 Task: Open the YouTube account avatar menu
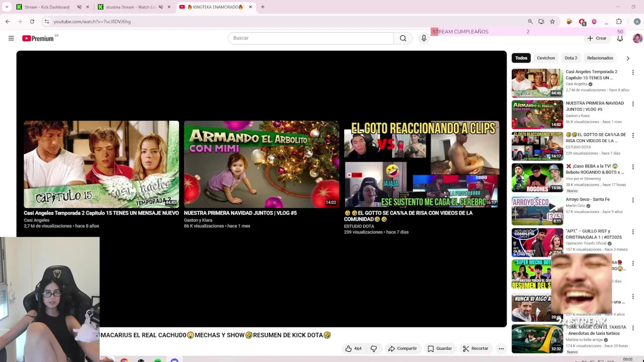click(637, 38)
